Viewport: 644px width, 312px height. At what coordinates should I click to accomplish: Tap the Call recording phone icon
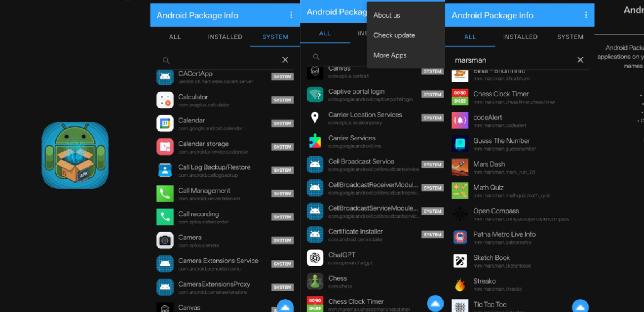click(x=165, y=217)
